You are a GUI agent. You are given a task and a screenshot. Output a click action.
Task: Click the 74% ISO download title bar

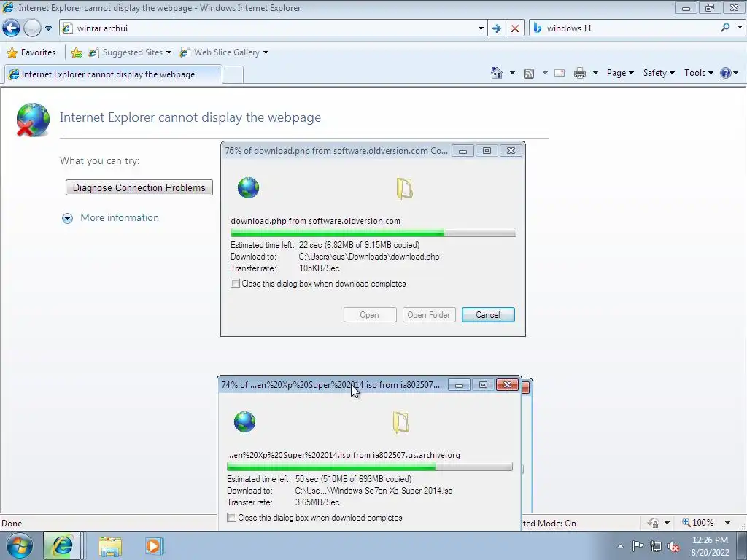click(x=332, y=385)
